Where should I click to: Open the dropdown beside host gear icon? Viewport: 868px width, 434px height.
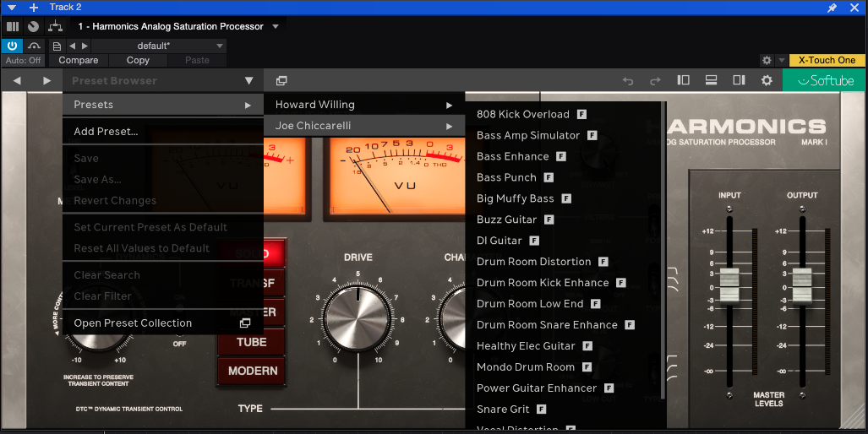(781, 60)
